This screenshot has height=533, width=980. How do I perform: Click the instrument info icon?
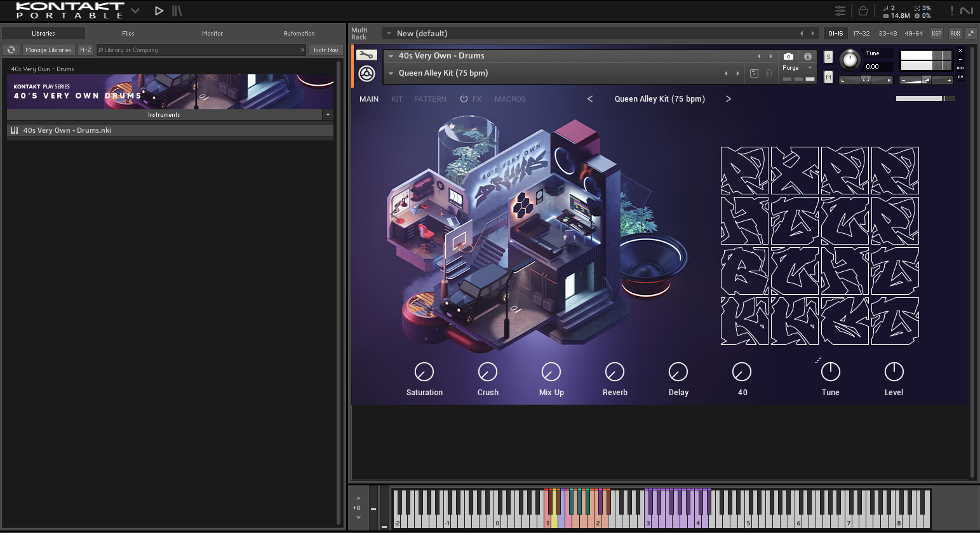pyautogui.click(x=807, y=56)
